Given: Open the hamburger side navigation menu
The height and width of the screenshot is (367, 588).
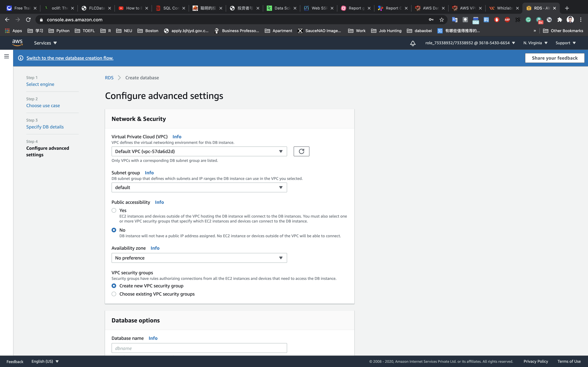Looking at the screenshot, I should 7,57.
